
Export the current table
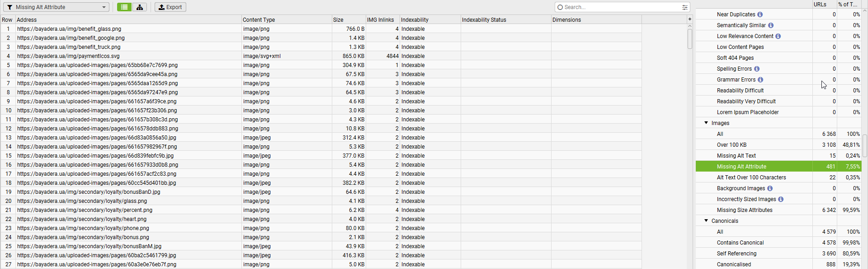(x=170, y=7)
